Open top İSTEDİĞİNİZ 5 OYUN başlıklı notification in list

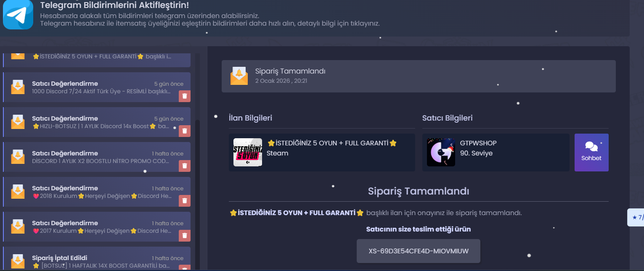(97, 60)
